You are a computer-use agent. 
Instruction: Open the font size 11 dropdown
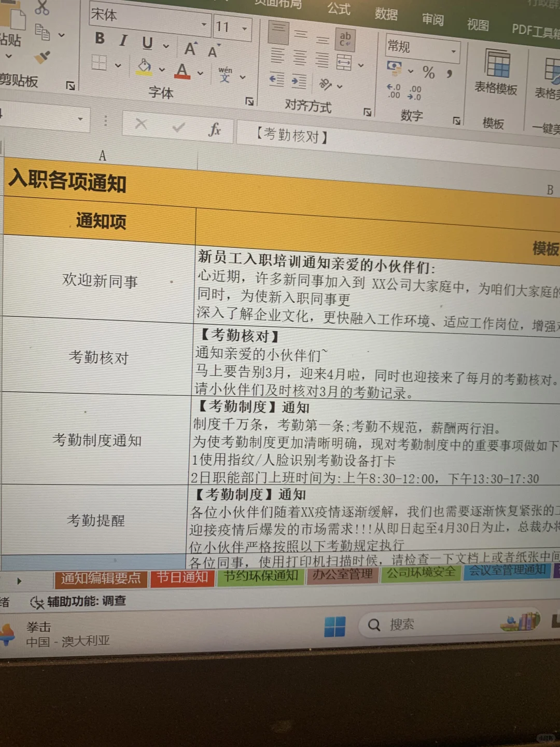coord(245,28)
